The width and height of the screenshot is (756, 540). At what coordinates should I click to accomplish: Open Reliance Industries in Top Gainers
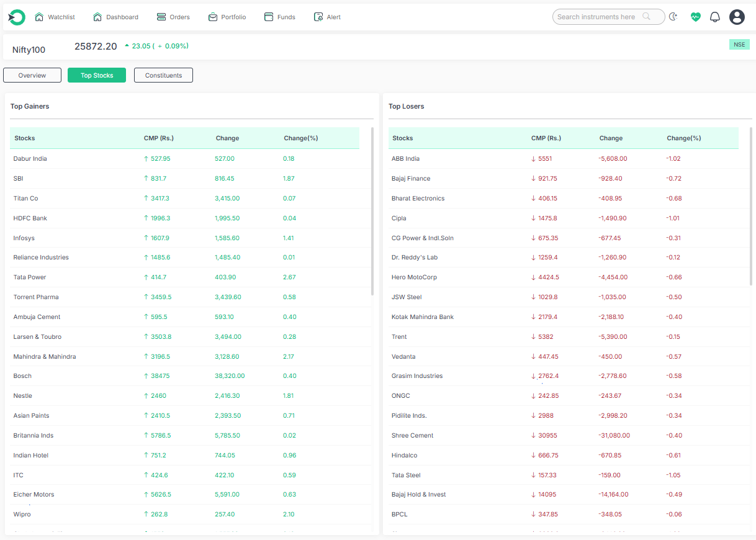click(x=41, y=258)
